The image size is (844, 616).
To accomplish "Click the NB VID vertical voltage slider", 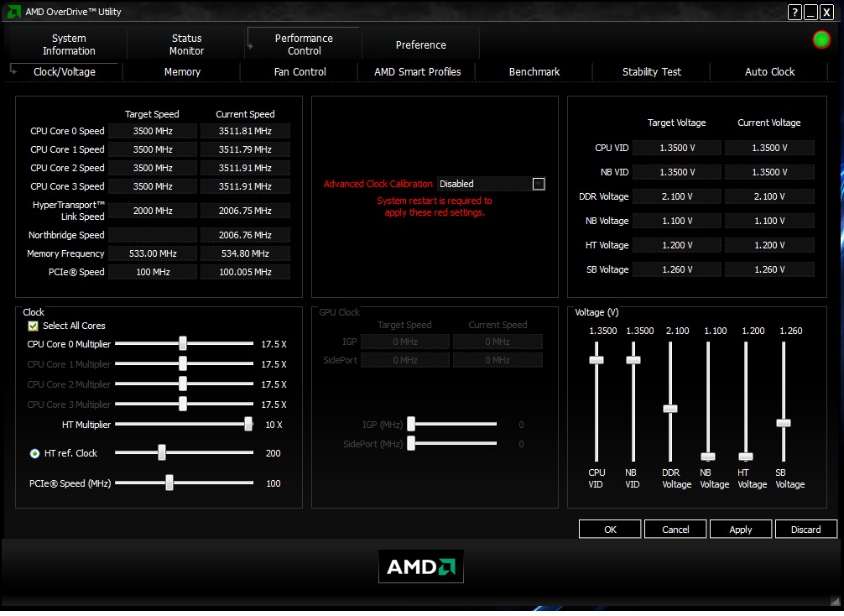I will click(x=633, y=360).
